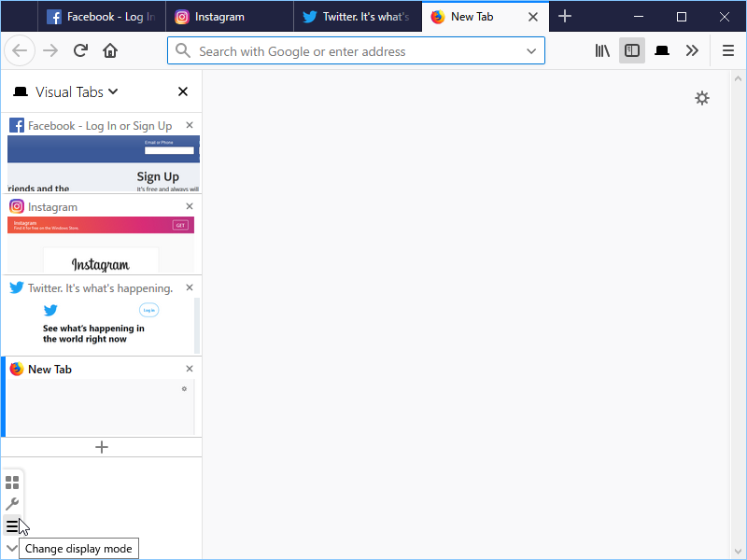The height and width of the screenshot is (560, 747).
Task: Expand the address bar history dropdown
Action: coord(531,51)
